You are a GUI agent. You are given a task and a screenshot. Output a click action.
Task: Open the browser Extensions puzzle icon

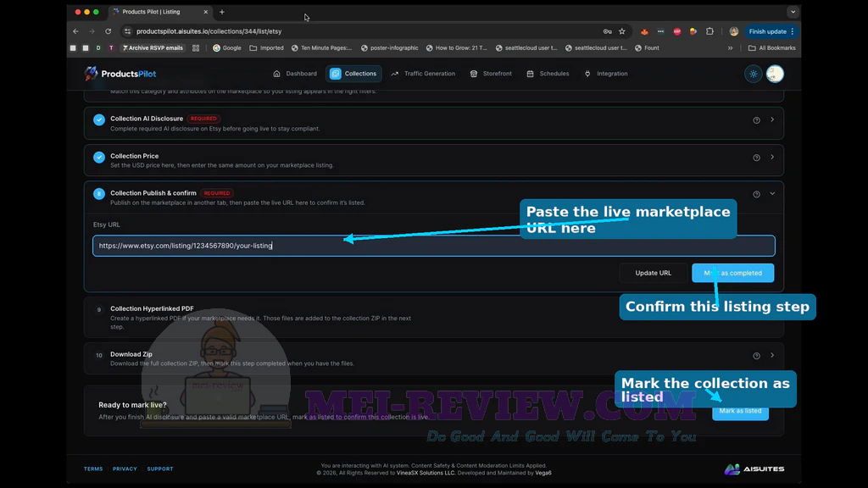click(x=709, y=31)
